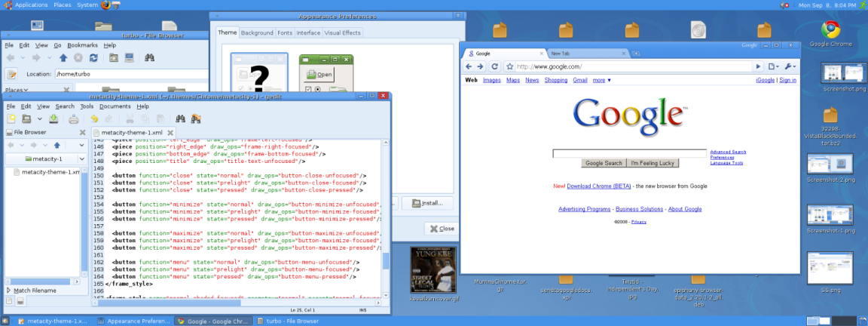The image size is (868, 326).
Task: Close the metacity-theme-1.xml document tab
Action: (x=170, y=133)
